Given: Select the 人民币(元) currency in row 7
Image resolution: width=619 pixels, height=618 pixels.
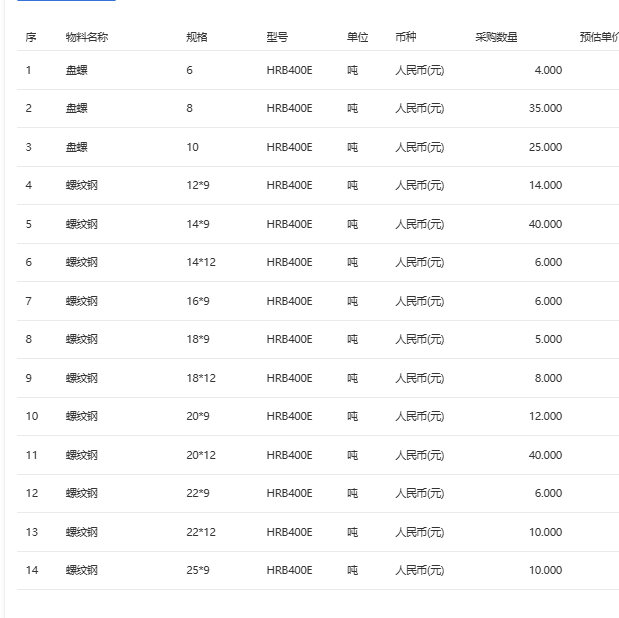Looking at the screenshot, I should point(420,301).
